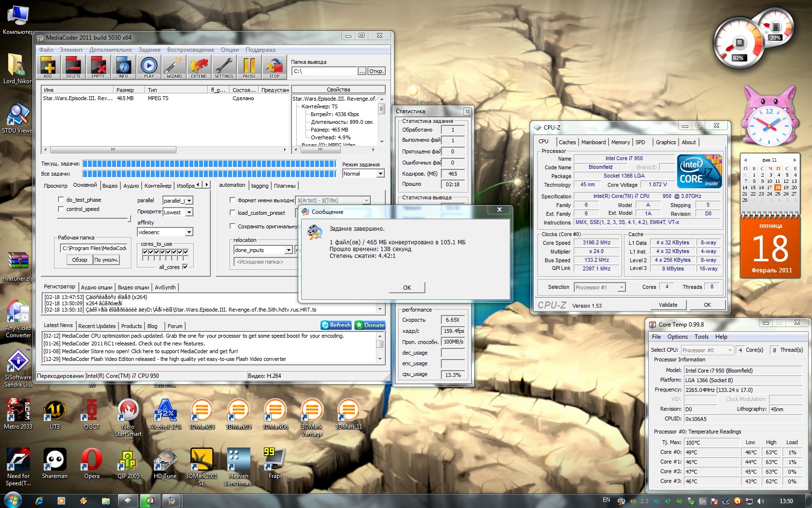The width and height of the screenshot is (812, 508).
Task: Switch to the Mainboard tab in CPU-Z
Action: (593, 142)
